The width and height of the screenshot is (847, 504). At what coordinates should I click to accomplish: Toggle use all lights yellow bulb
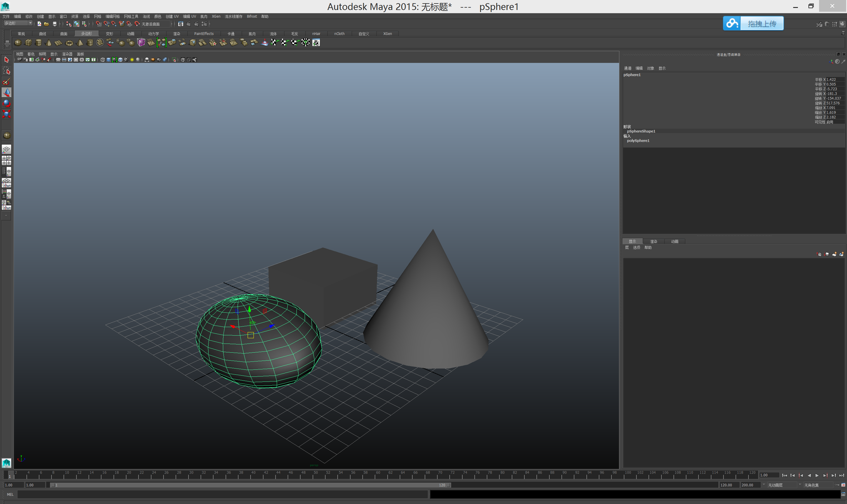click(132, 60)
